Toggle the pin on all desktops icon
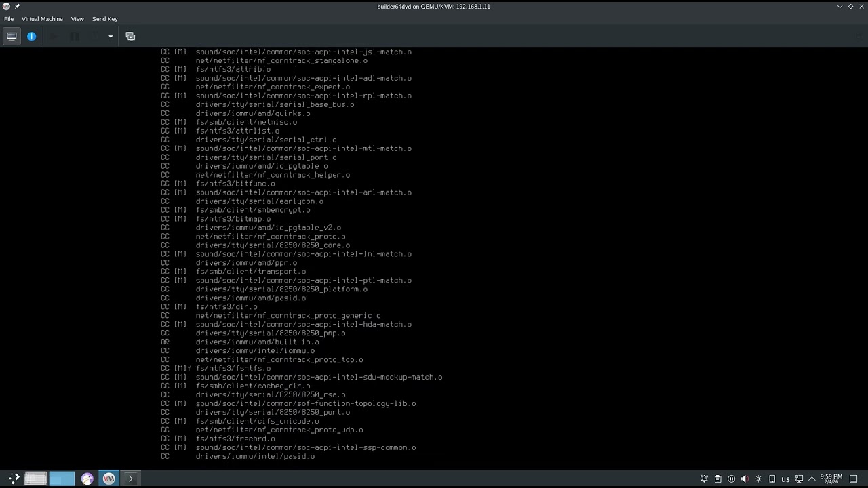The width and height of the screenshot is (868, 488). [17, 6]
